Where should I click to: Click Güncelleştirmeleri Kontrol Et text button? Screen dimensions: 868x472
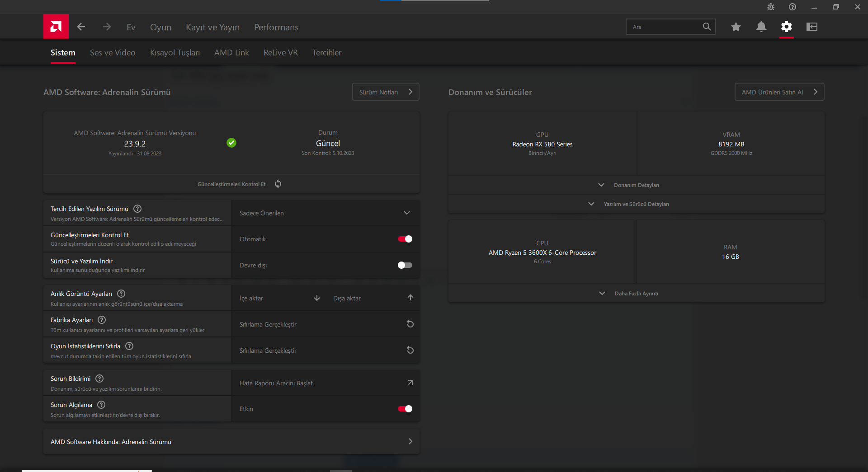coord(231,184)
